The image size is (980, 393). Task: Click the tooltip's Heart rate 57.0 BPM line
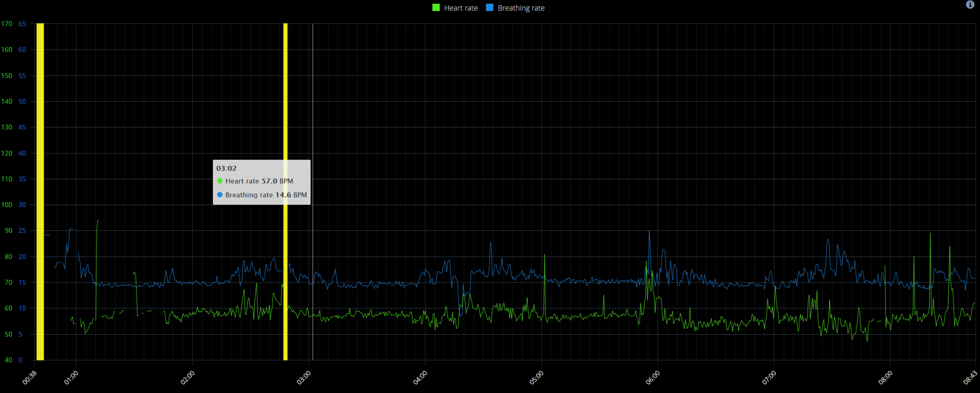coord(255,181)
